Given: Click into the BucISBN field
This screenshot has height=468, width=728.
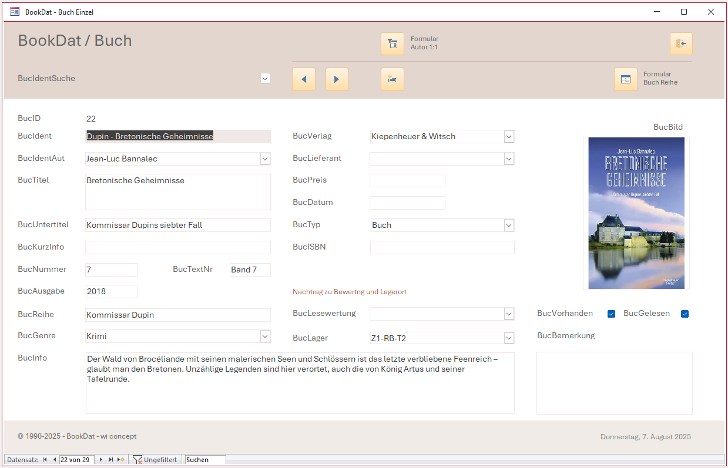Looking at the screenshot, I should coord(441,247).
